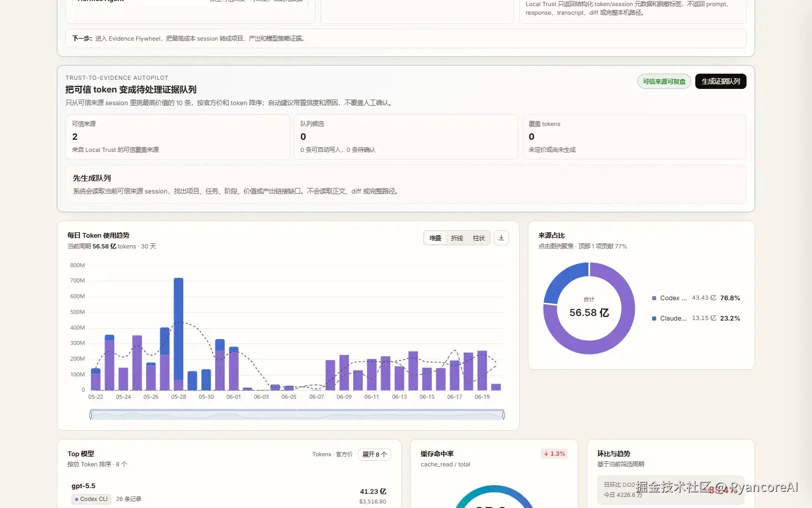Image resolution: width=812 pixels, height=508 pixels.
Task: Select the tallest bar at 05-28
Action: tap(178, 334)
